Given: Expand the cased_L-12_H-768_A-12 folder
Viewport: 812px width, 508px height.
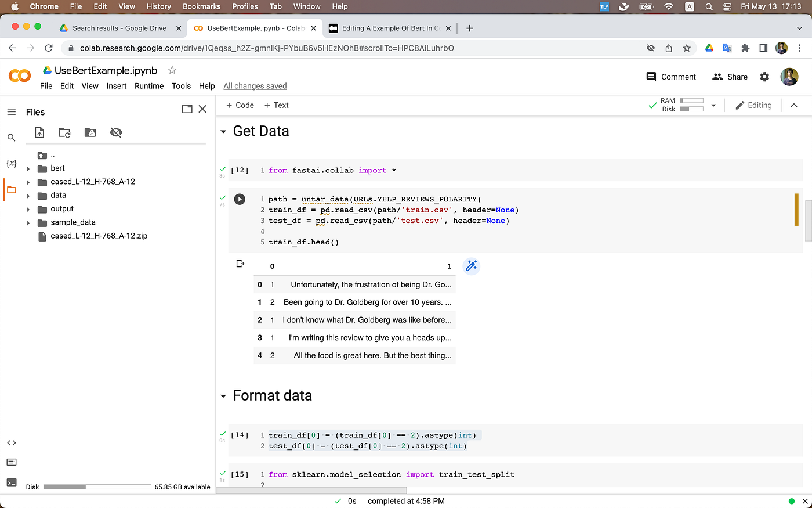Looking at the screenshot, I should (x=28, y=182).
